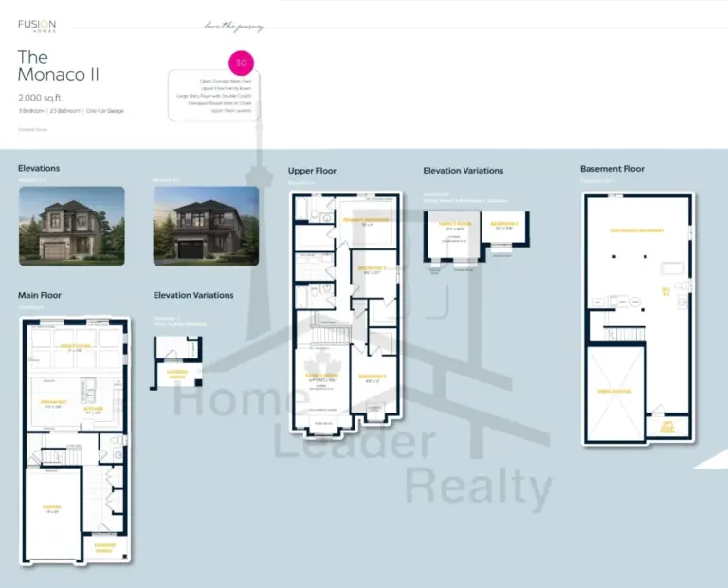This screenshot has height=588, width=728.
Task: Click the Opt. Cold Room label
Action: (667, 427)
